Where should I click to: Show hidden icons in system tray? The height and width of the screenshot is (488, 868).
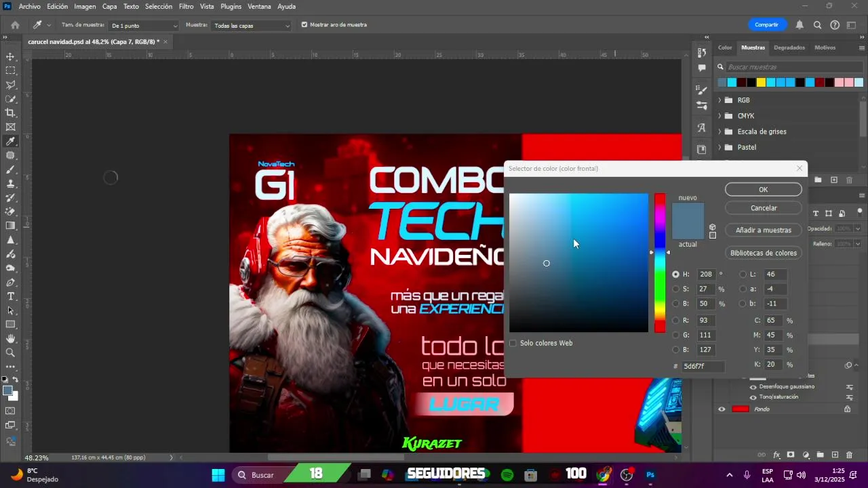[730, 475]
